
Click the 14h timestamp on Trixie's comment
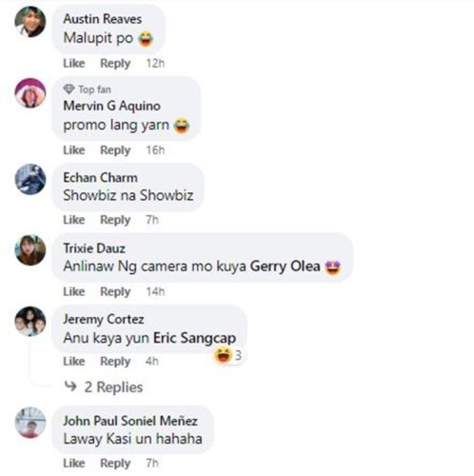[155, 291]
